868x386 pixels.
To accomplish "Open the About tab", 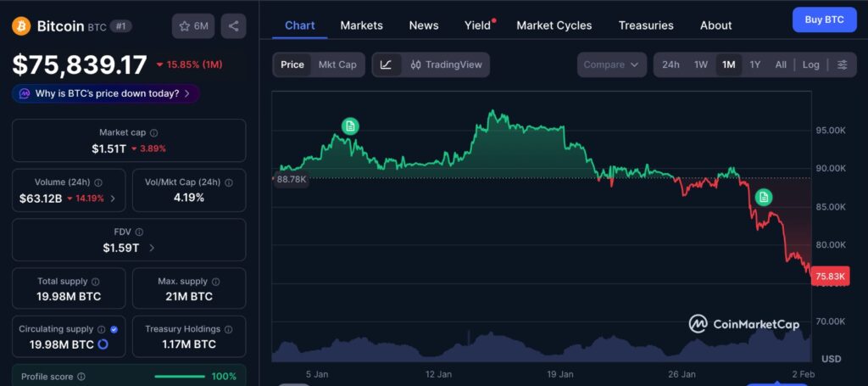I will point(715,25).
